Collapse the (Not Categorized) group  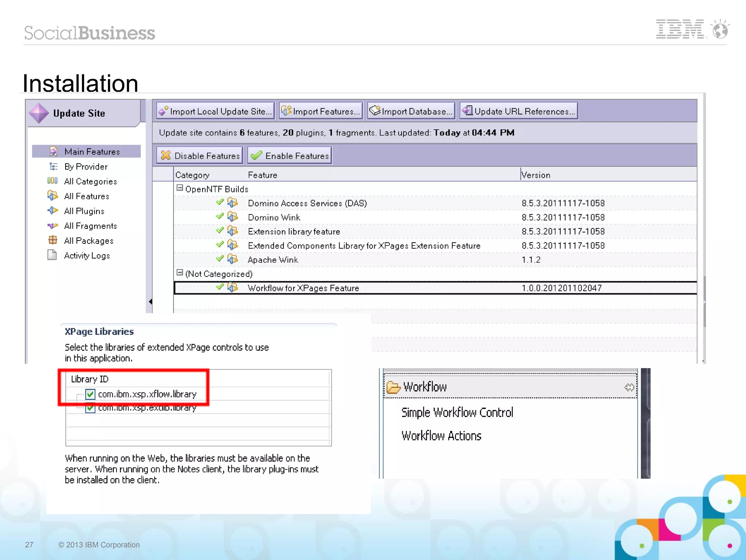point(180,273)
